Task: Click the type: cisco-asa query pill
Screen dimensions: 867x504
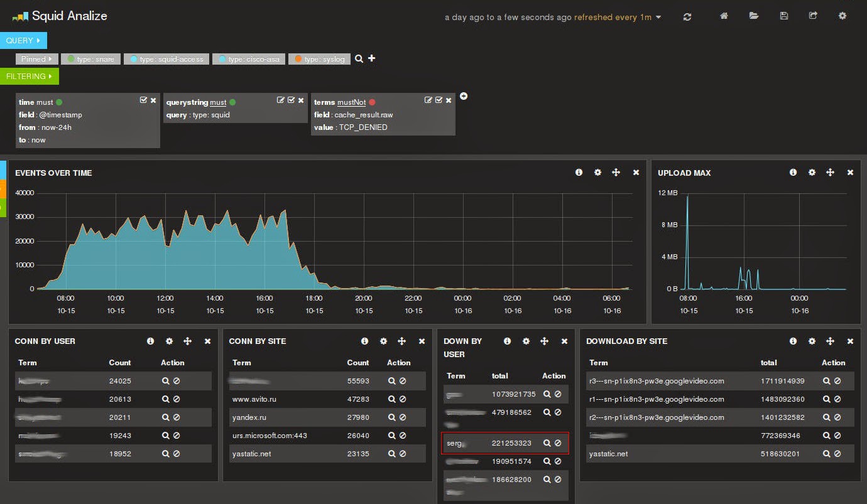Action: pyautogui.click(x=249, y=59)
